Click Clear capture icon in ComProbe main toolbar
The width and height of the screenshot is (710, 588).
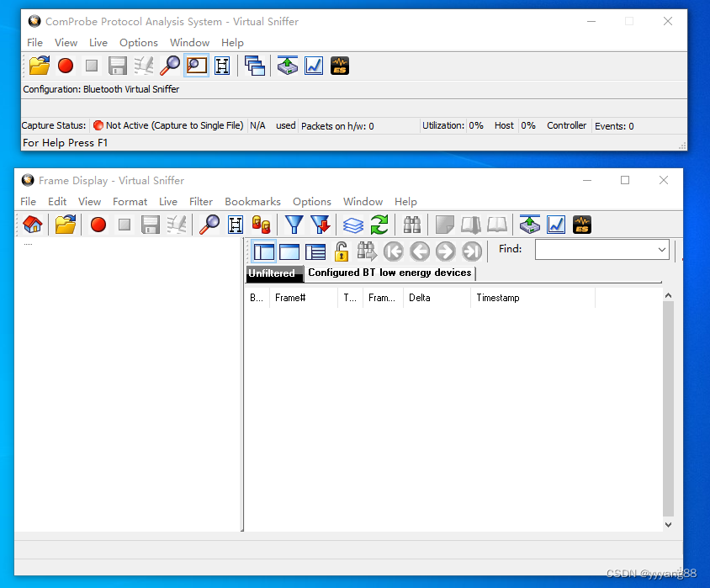pyautogui.click(x=144, y=66)
